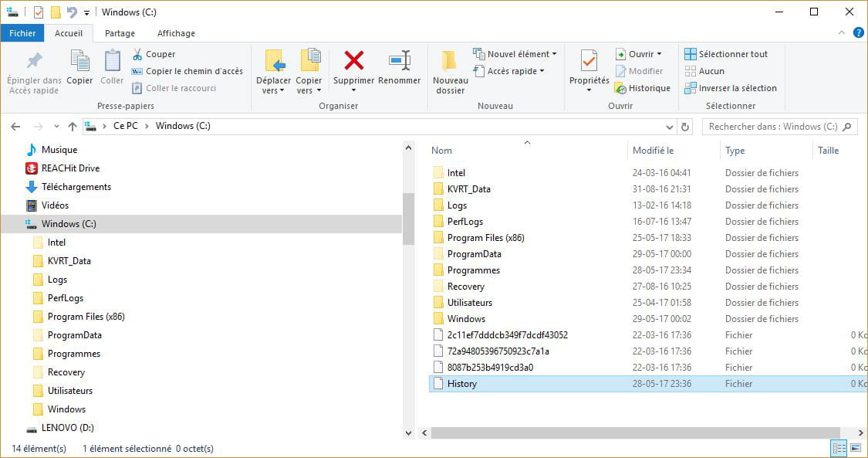Screen dimensions: 868x458
Task: Switch to large icons view layout
Action: [x=855, y=448]
